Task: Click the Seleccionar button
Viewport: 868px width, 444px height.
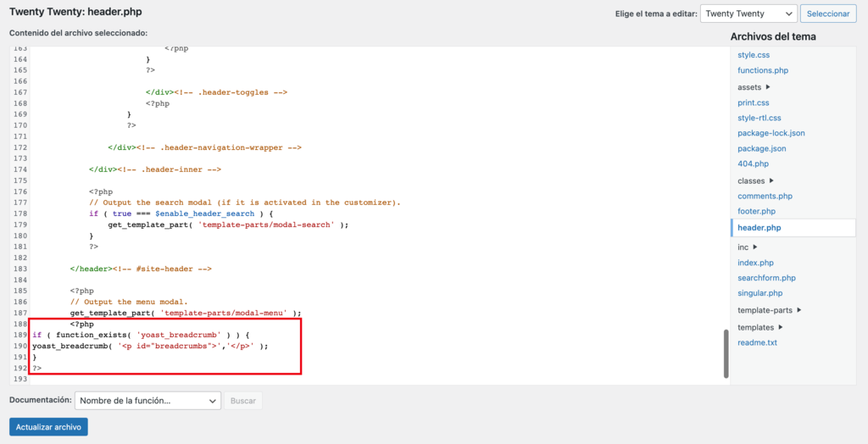Action: (827, 14)
